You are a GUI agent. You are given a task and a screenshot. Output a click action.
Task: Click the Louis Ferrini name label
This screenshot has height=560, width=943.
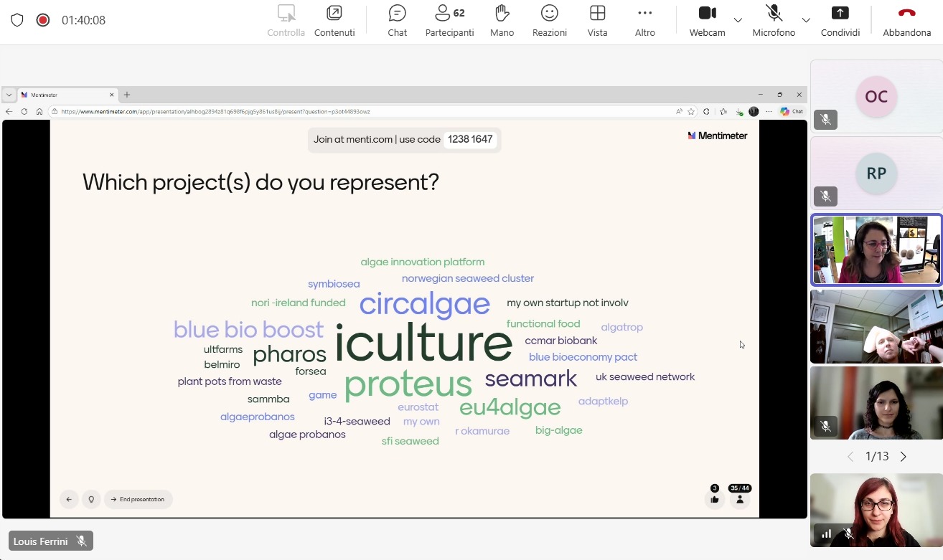[40, 541]
